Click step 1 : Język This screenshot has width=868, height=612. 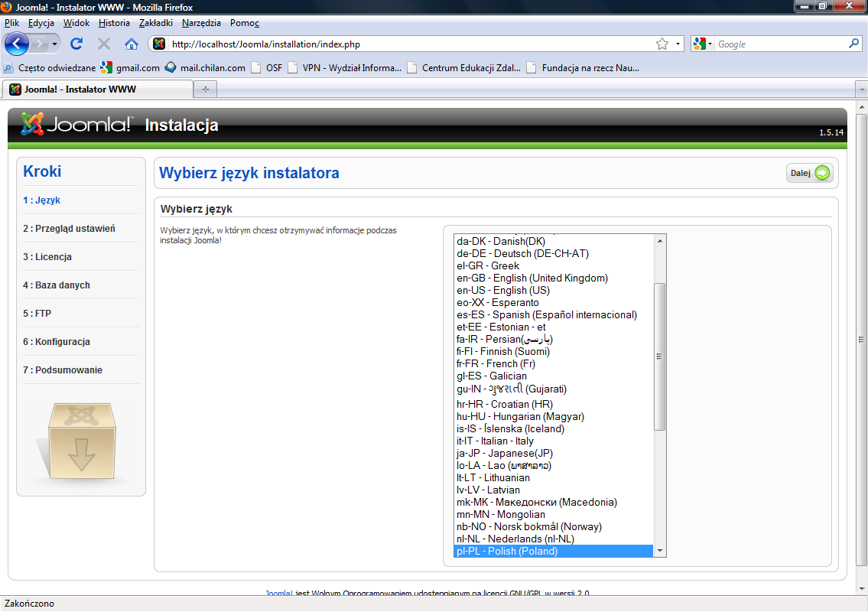click(x=41, y=200)
